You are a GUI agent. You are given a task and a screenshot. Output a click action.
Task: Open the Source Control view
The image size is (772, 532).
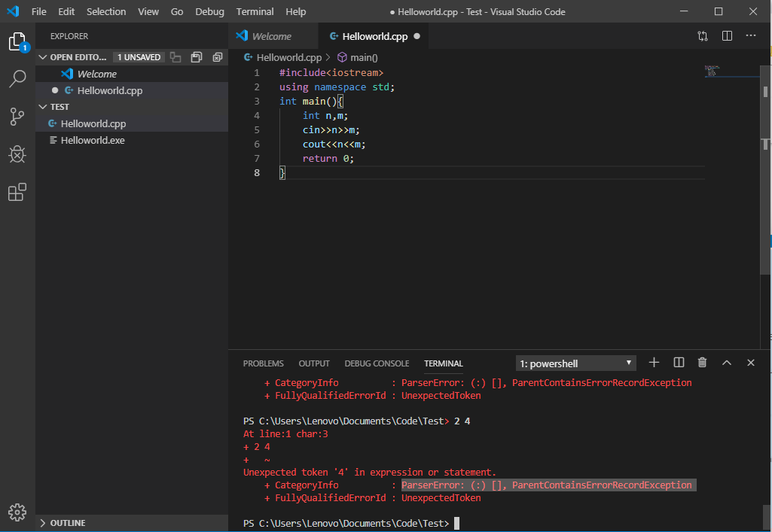click(17, 116)
